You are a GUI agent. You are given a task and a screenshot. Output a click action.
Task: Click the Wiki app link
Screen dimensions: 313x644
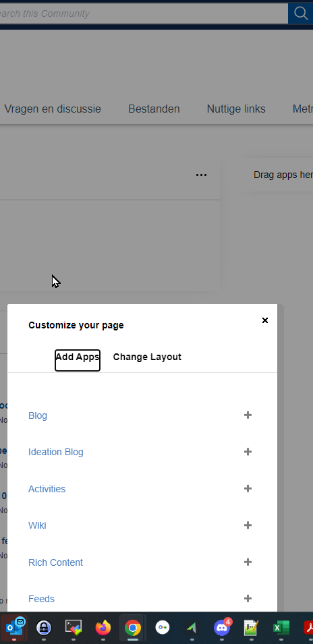tap(37, 526)
